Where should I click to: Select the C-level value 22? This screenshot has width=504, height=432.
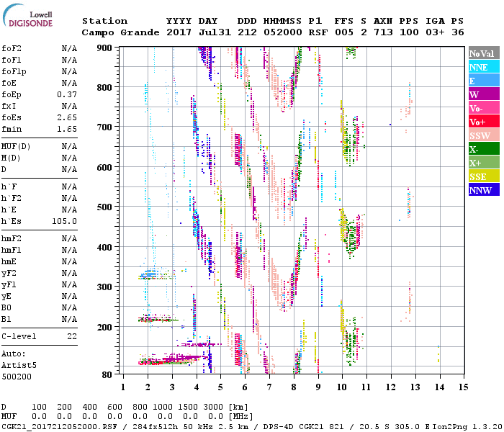[x=71, y=336]
